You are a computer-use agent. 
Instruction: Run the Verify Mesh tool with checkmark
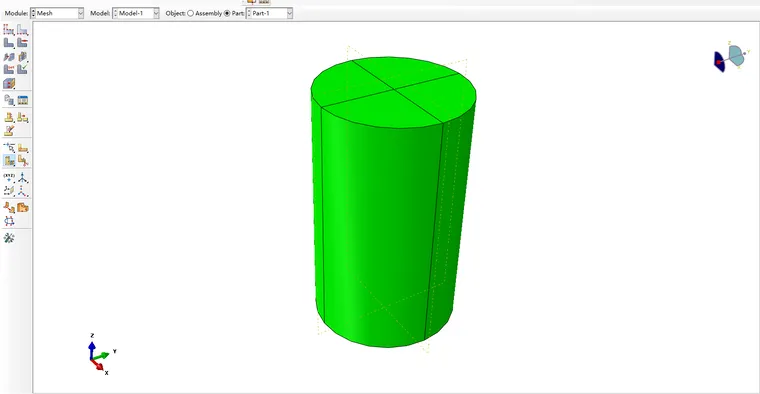[x=23, y=69]
